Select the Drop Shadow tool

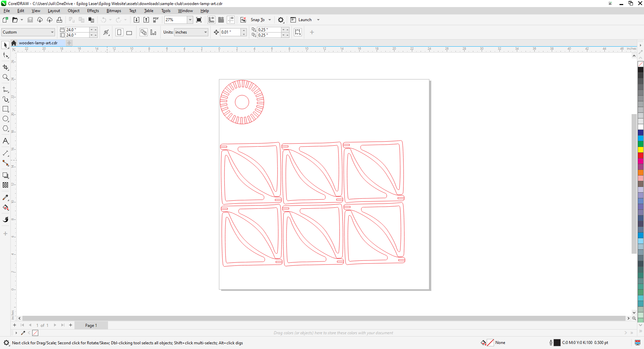click(x=5, y=175)
